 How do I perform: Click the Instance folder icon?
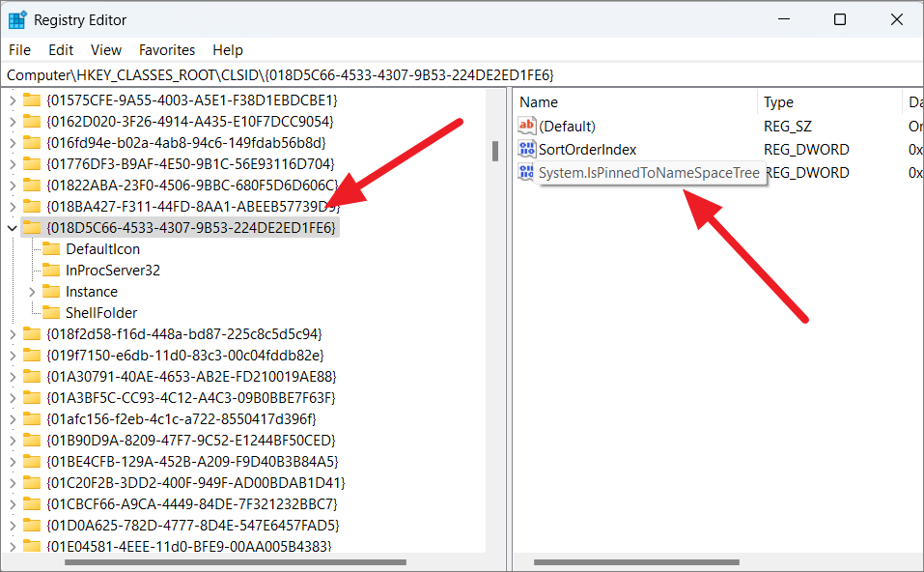(51, 291)
